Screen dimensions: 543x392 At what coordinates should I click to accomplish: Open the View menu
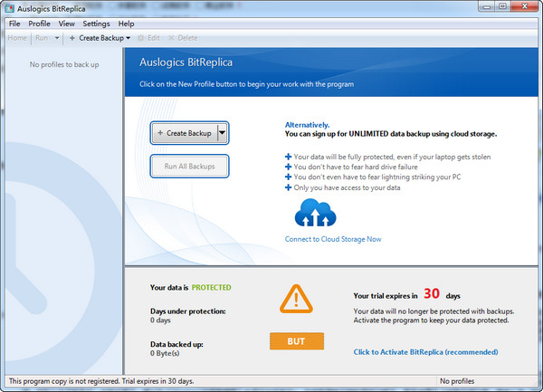(66, 24)
